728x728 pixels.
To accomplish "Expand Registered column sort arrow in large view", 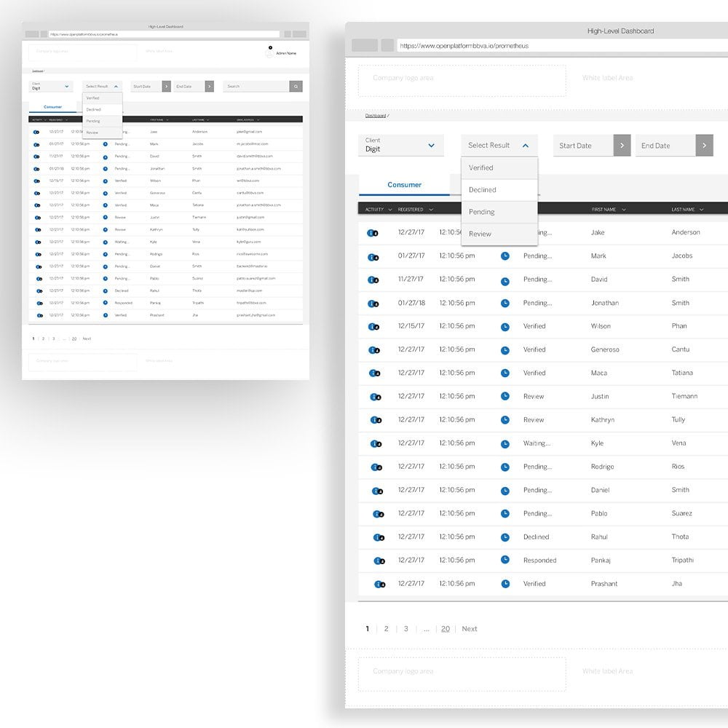I will pos(430,210).
